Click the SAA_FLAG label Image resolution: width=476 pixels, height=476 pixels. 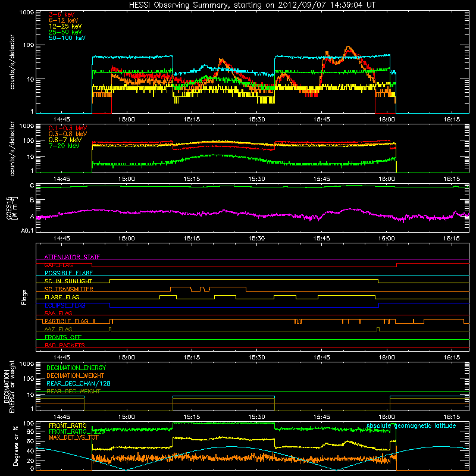pyautogui.click(x=58, y=313)
